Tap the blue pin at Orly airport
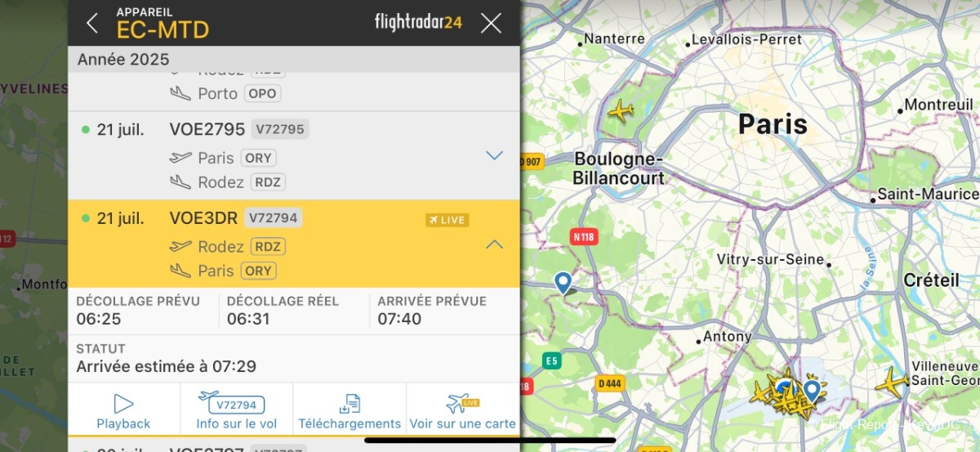 click(x=812, y=390)
